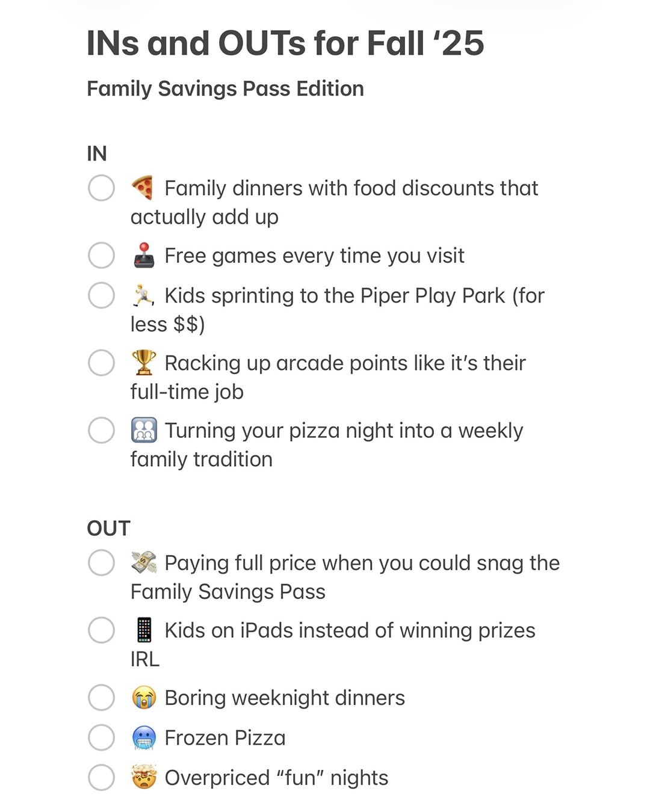Mark 'Frozen Pizza' item as done

click(101, 738)
